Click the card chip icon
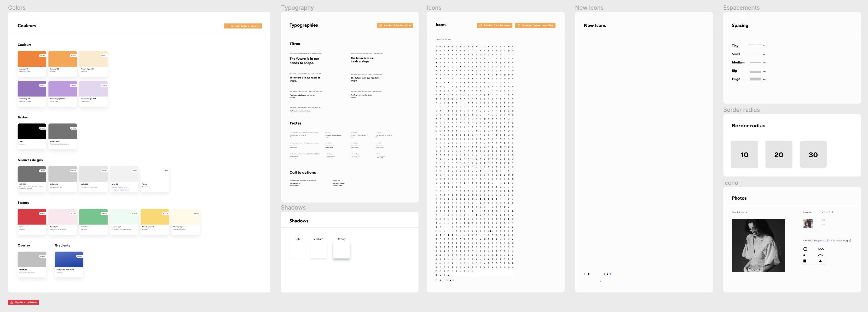 point(823,220)
